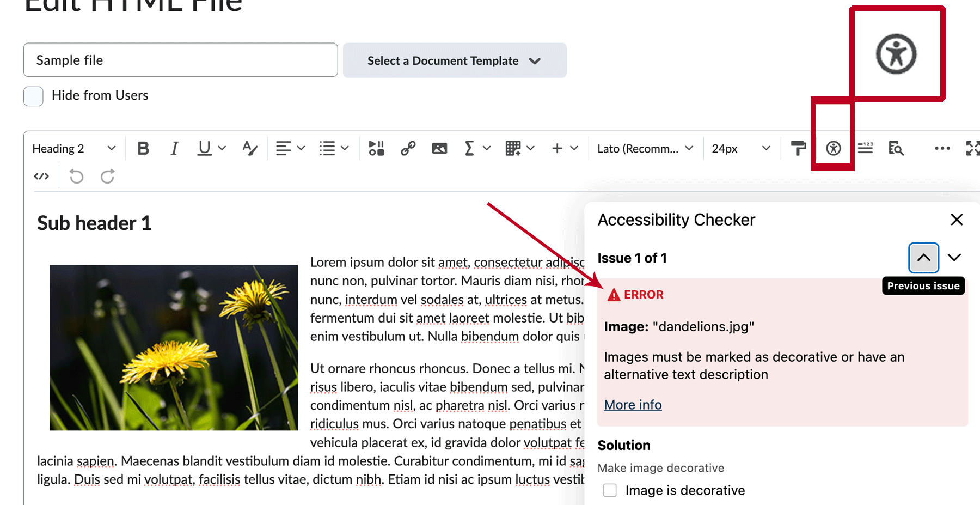The width and height of the screenshot is (980, 505).
Task: Underline the selected text
Action: 204,148
